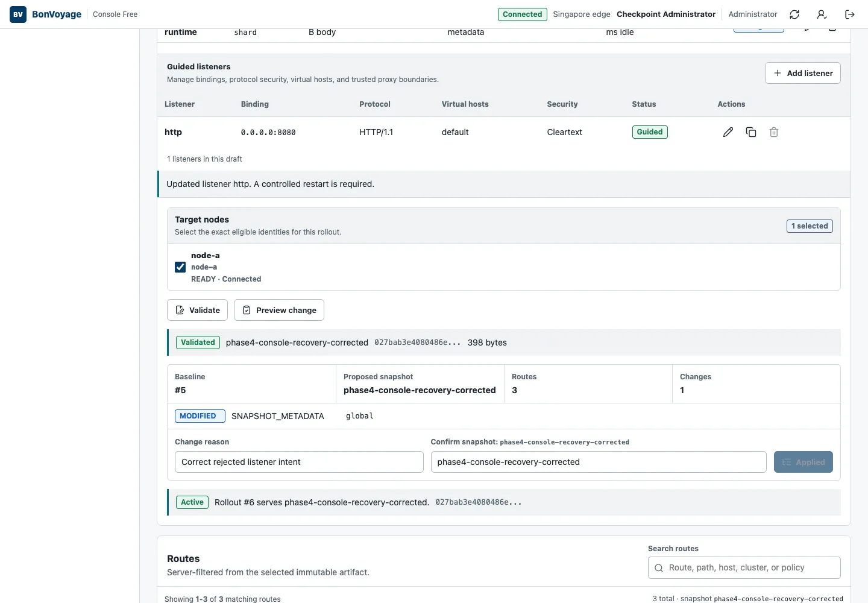Click the Cleartext security cell
868x603 pixels.
(565, 132)
